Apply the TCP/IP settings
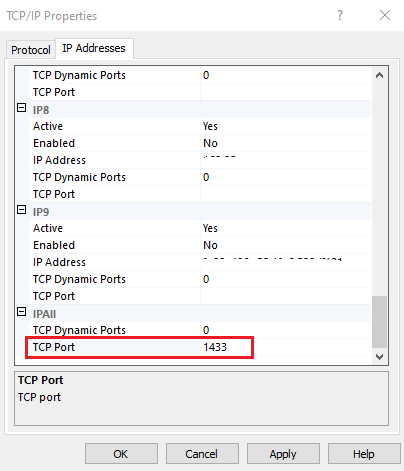This screenshot has width=404, height=471. point(283,454)
